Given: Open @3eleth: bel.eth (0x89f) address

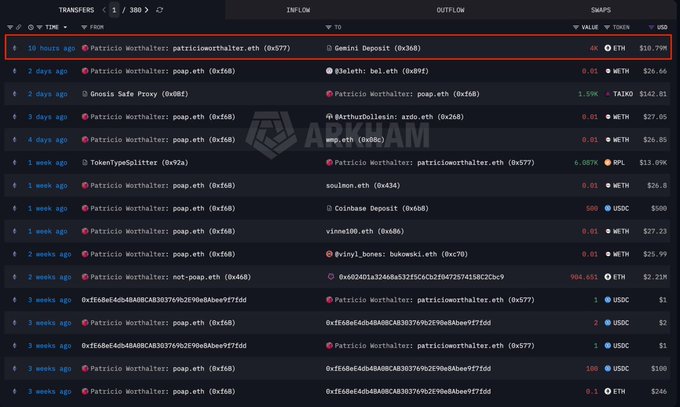Looking at the screenshot, I should 381,71.
